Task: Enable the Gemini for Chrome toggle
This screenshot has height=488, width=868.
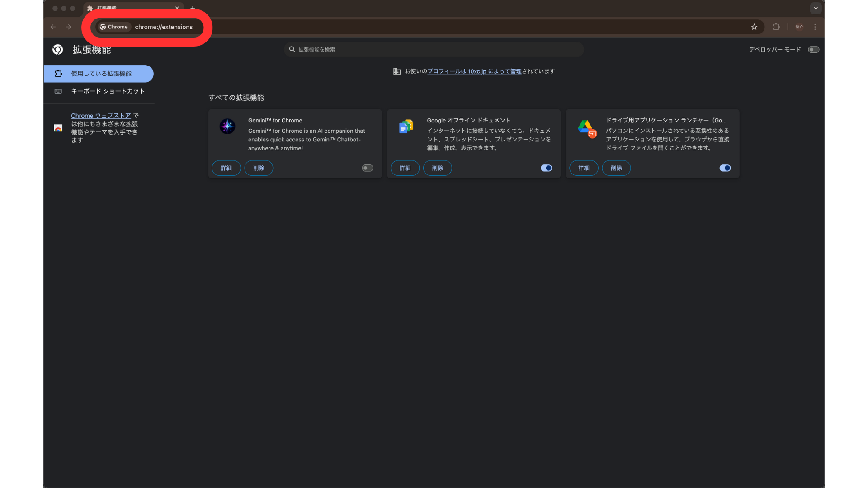Action: point(368,168)
